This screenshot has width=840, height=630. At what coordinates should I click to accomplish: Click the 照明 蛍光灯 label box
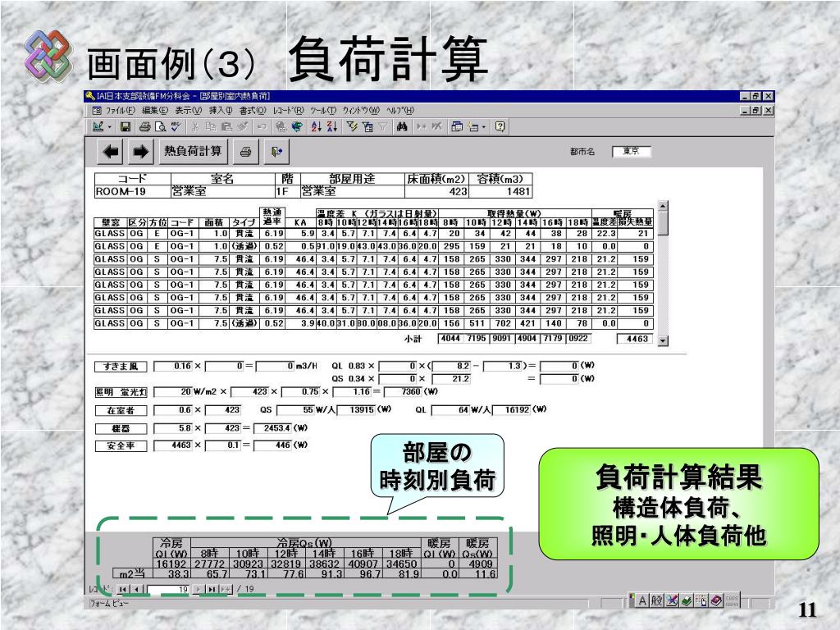[x=121, y=393]
